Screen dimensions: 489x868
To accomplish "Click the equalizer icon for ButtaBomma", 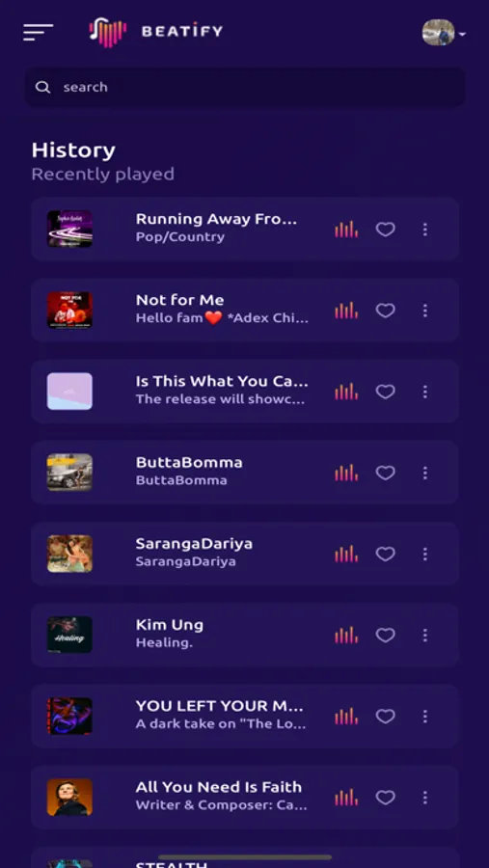I will [346, 473].
